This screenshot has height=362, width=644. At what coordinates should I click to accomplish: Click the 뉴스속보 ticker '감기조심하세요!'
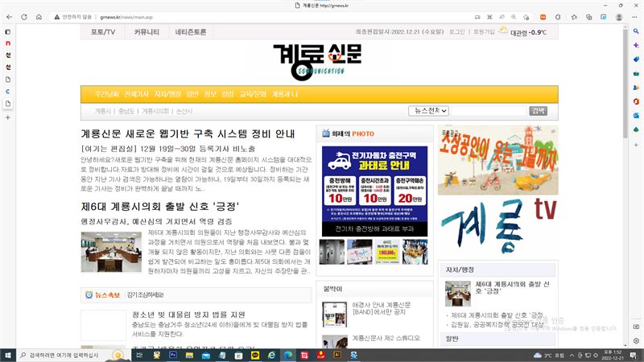tap(145, 295)
